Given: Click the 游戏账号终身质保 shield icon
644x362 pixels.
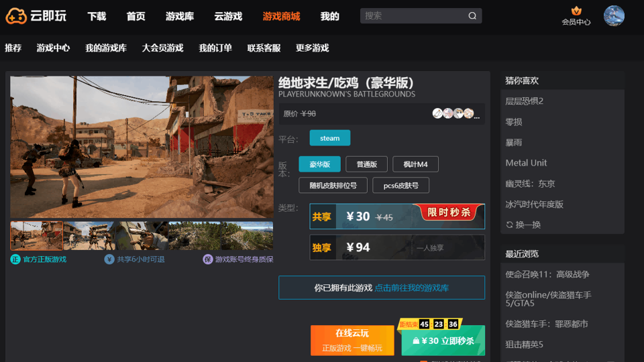Looking at the screenshot, I should pyautogui.click(x=208, y=259).
